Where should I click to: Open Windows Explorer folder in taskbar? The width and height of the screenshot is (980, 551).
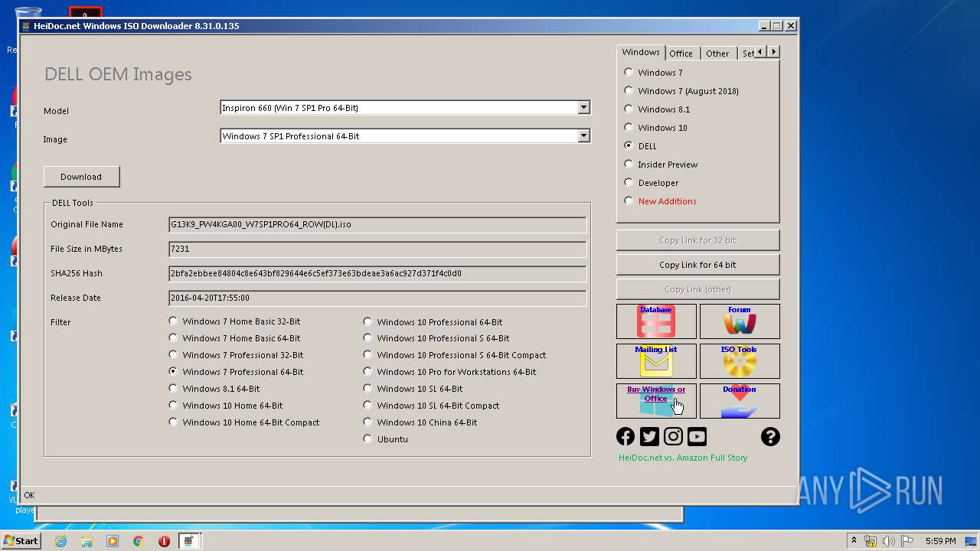(x=87, y=541)
